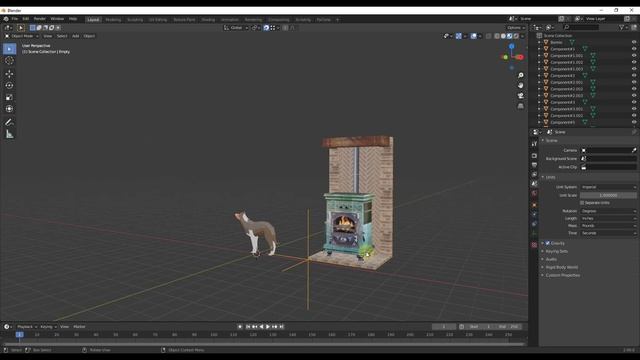Image resolution: width=640 pixels, height=360 pixels.
Task: Open the viewport Add menu
Action: tap(76, 36)
